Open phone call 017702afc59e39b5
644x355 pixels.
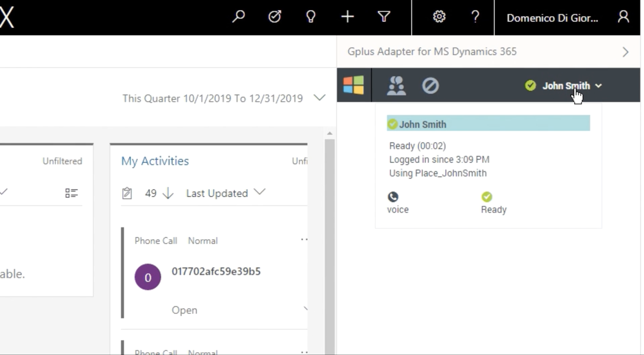[216, 272]
